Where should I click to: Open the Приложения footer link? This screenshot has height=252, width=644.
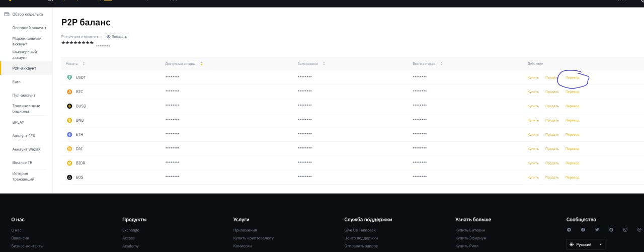[x=245, y=230]
